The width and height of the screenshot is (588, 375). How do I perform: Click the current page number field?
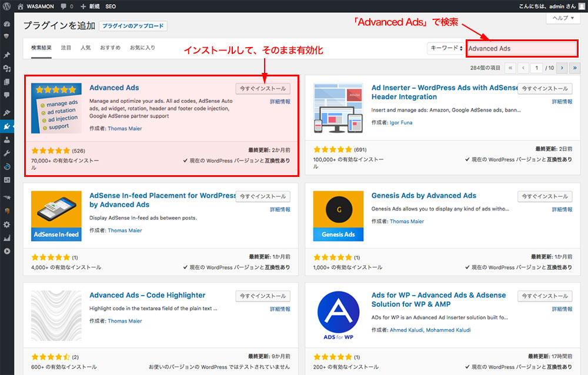click(x=537, y=68)
